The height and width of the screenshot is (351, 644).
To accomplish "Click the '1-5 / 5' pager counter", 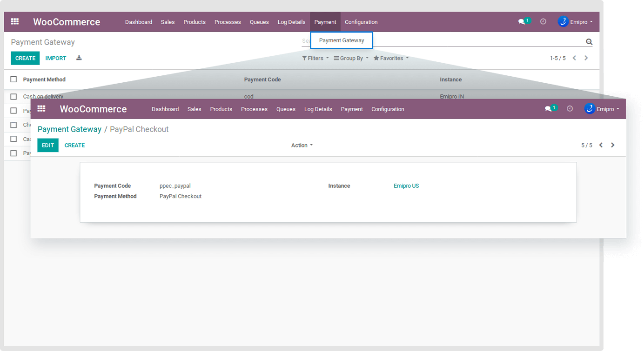I will pyautogui.click(x=557, y=58).
